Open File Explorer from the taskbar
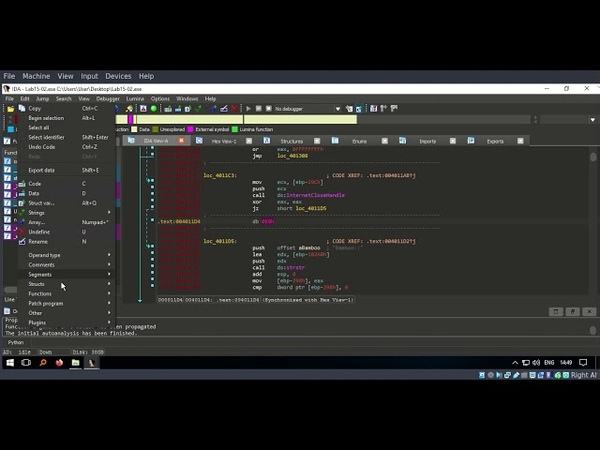The width and height of the screenshot is (600, 450). tap(75, 362)
